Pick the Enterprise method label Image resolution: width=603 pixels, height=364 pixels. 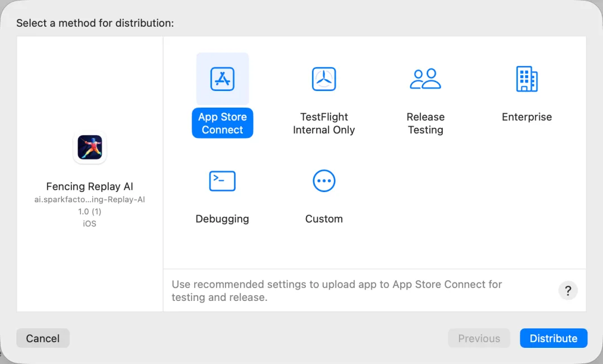pos(527,117)
